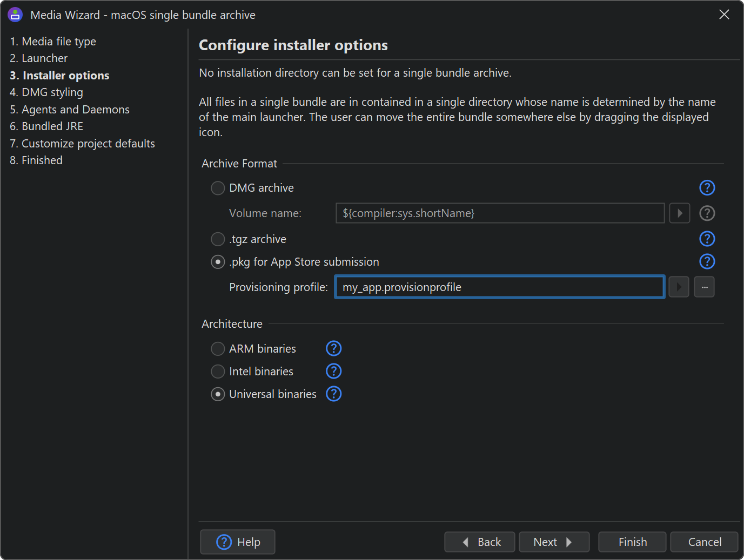Choose the .tgz archive format
Viewport: 744px width, 560px height.
pyautogui.click(x=218, y=239)
